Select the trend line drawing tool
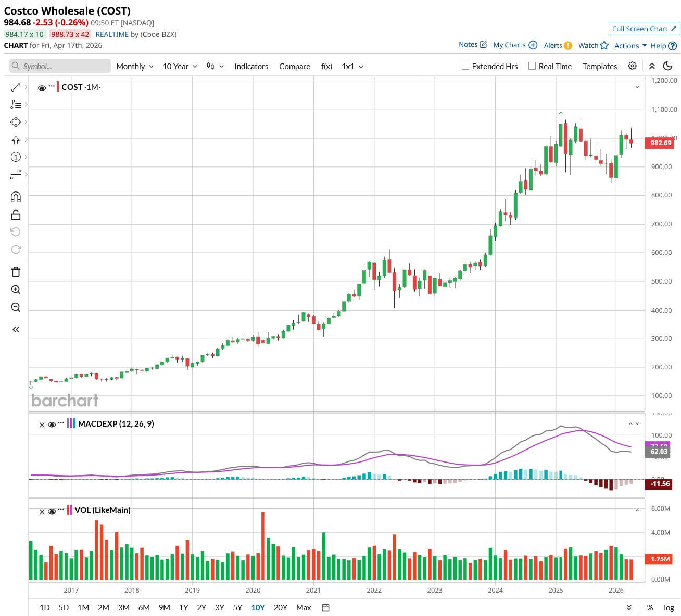Image resolution: width=681 pixels, height=616 pixels. coord(16,87)
